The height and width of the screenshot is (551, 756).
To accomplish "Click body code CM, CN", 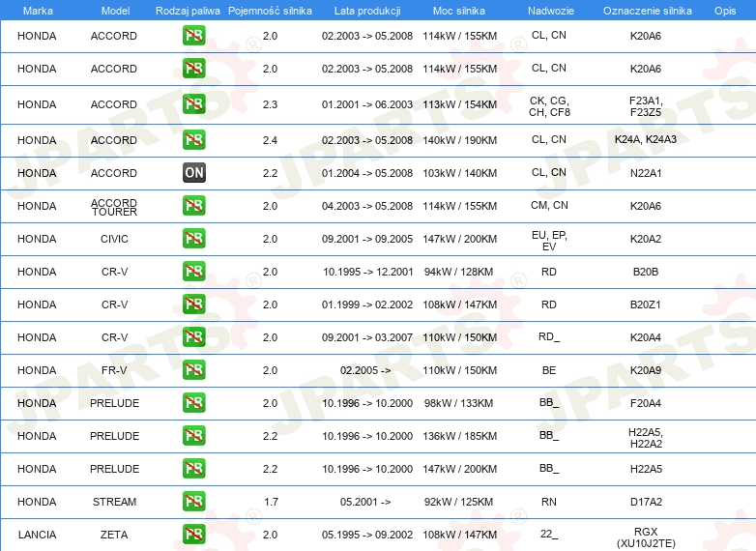I will point(549,205).
